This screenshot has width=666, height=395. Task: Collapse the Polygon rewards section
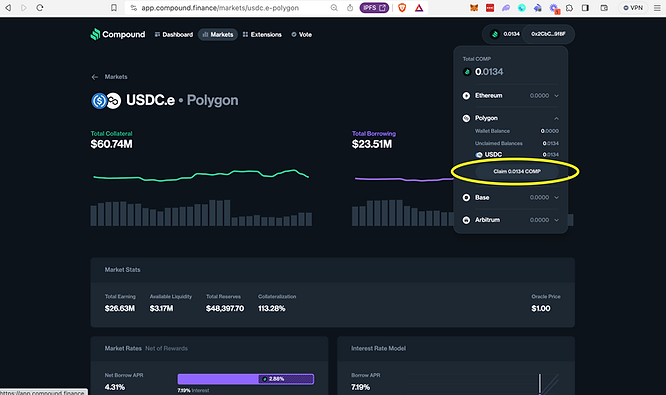[x=511, y=118]
